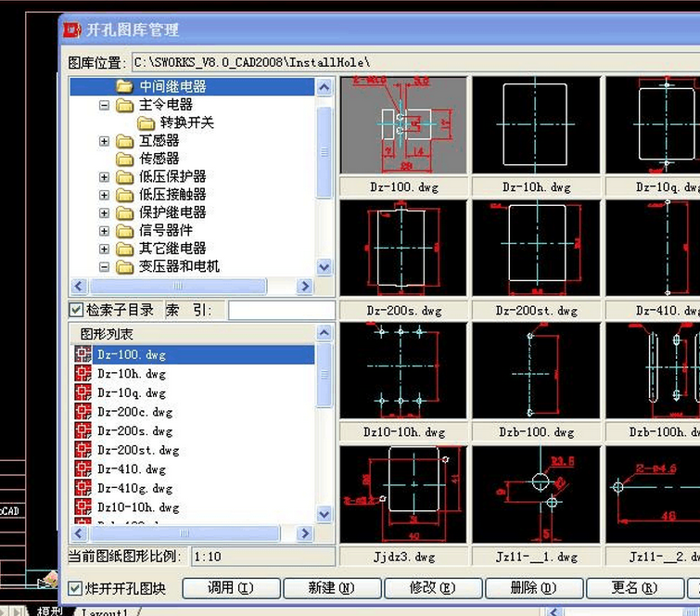The image size is (700, 616).
Task: Click 图形列表 horizontal scroll right arrow
Action: tap(305, 533)
